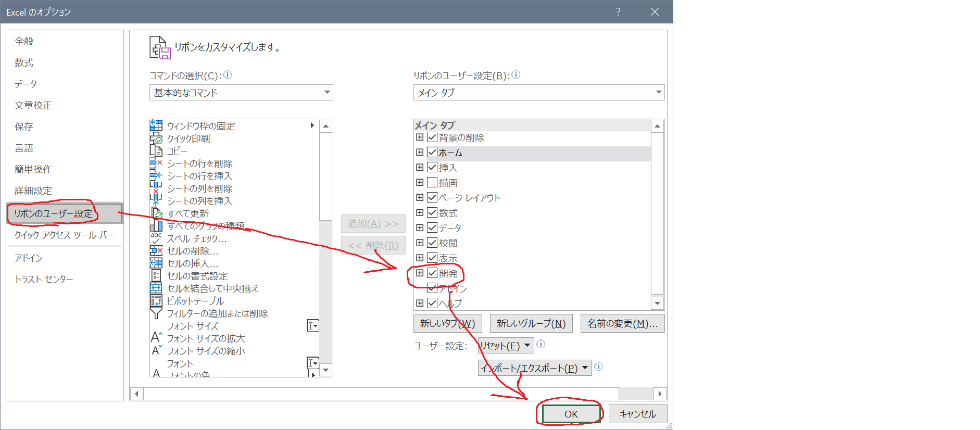Click info icon next to コマンドの選択
This screenshot has height=430, width=980.
click(228, 75)
